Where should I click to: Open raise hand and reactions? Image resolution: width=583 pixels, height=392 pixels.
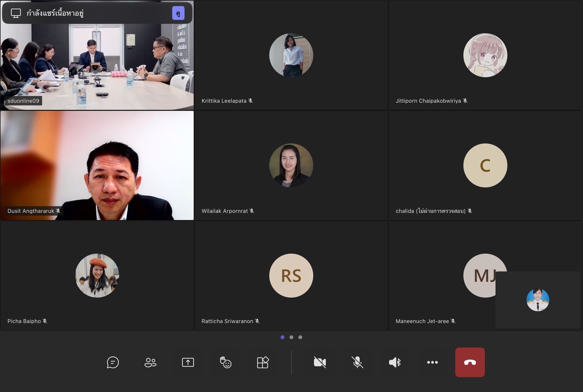(x=226, y=362)
